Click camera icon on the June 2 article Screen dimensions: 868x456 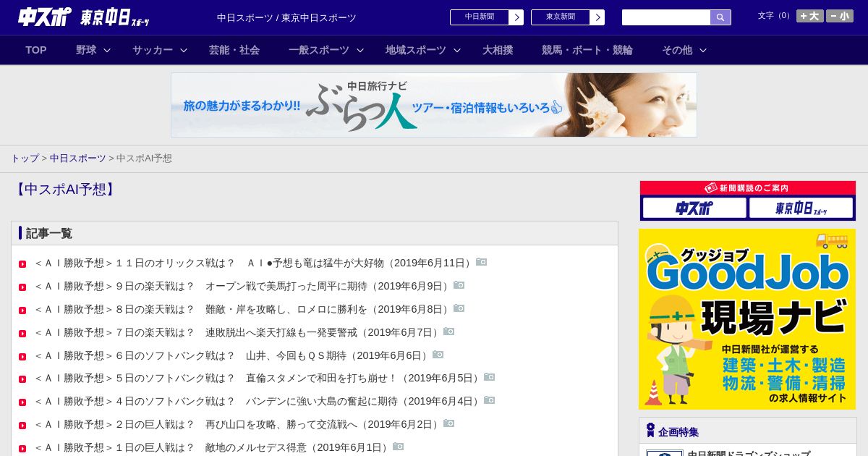(x=449, y=423)
